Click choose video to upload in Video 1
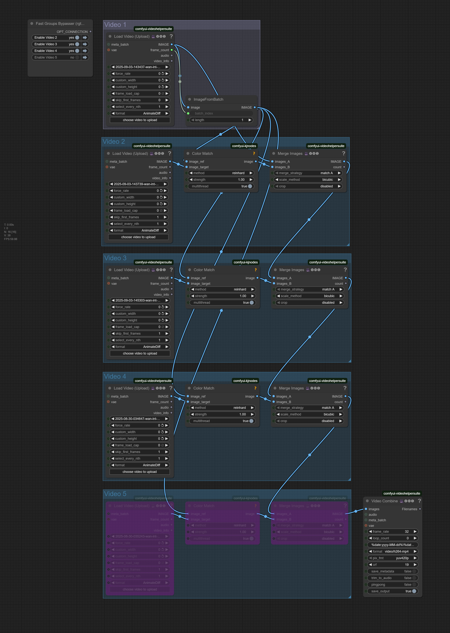This screenshot has height=633, width=450. 140,120
